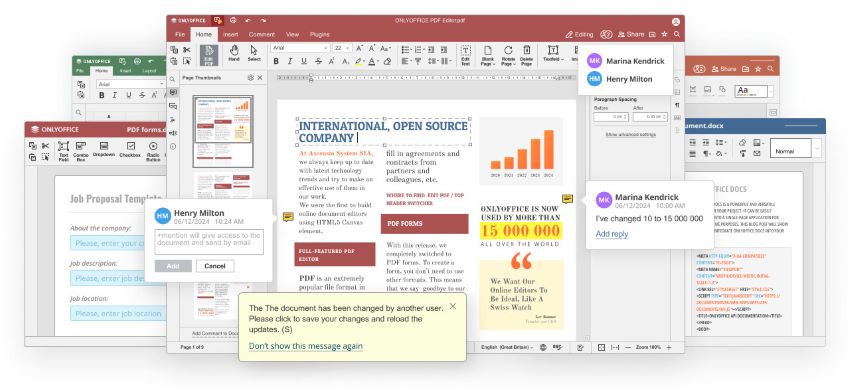Close the Page Thumbnails panel
850x392 pixels.
coord(260,78)
